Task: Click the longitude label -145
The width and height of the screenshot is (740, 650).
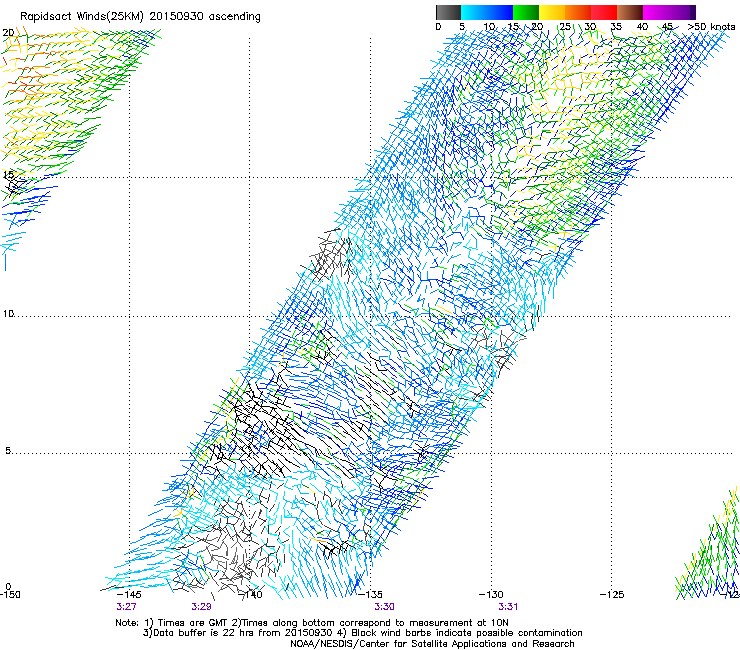Action: 128,594
